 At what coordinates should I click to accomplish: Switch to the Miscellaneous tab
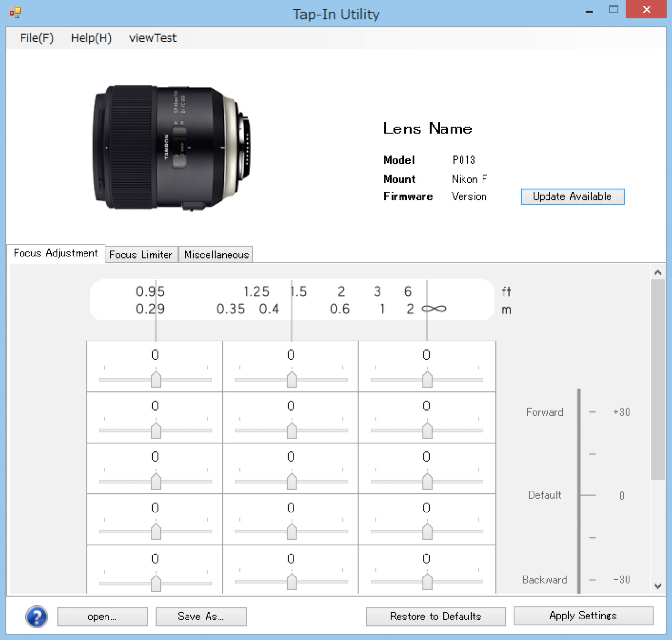pyautogui.click(x=216, y=255)
